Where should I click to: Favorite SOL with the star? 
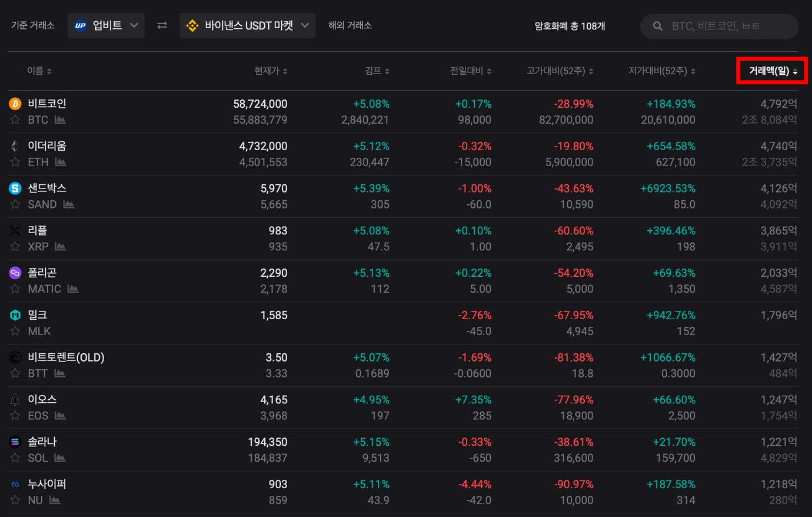(x=15, y=458)
